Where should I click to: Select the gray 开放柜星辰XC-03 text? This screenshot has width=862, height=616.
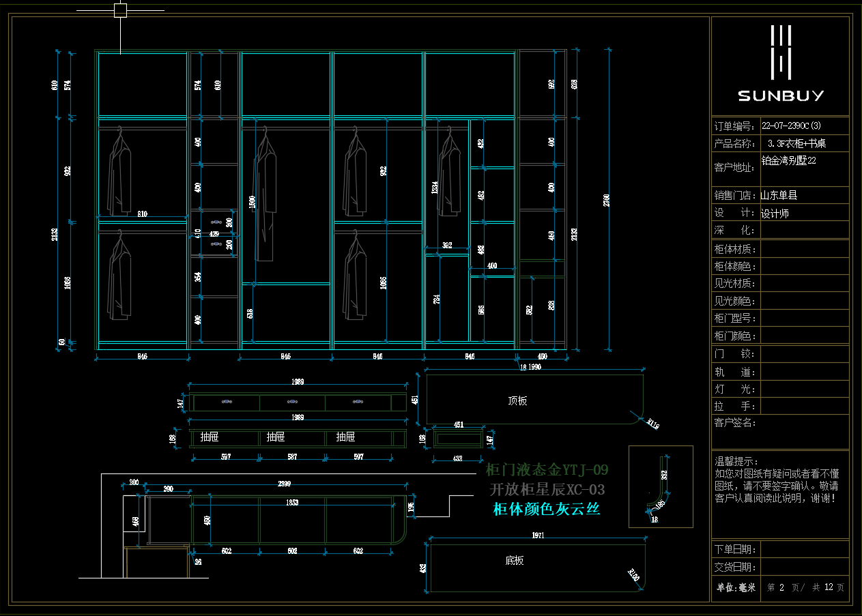click(546, 490)
